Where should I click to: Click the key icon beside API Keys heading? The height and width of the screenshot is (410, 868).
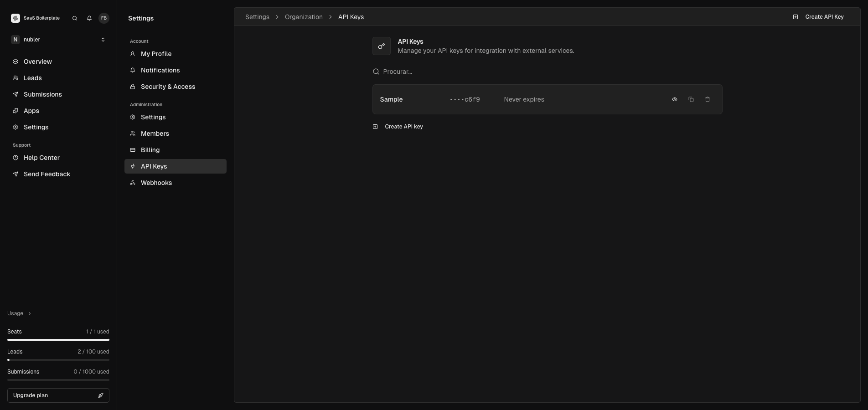tap(382, 46)
